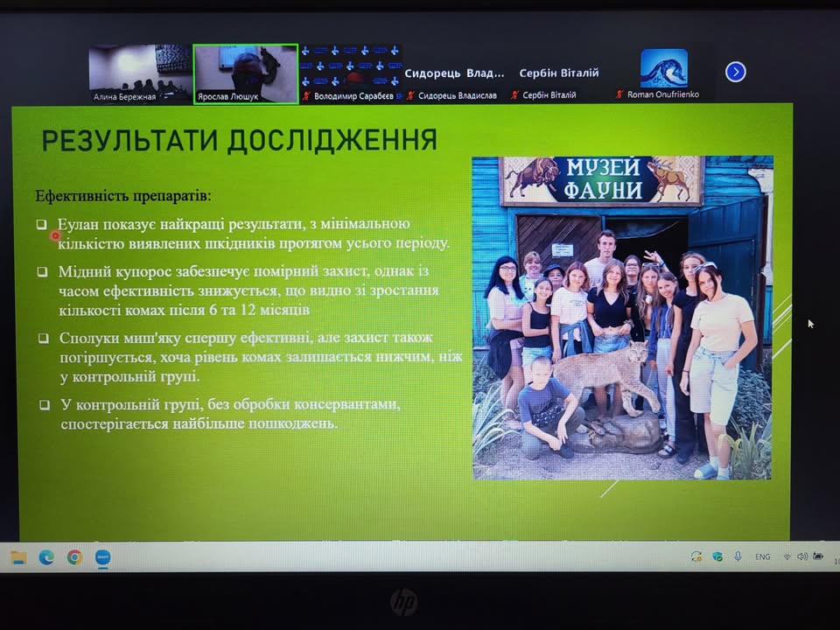
Task: Click the Музей Фауни group photo
Action: click(x=622, y=318)
